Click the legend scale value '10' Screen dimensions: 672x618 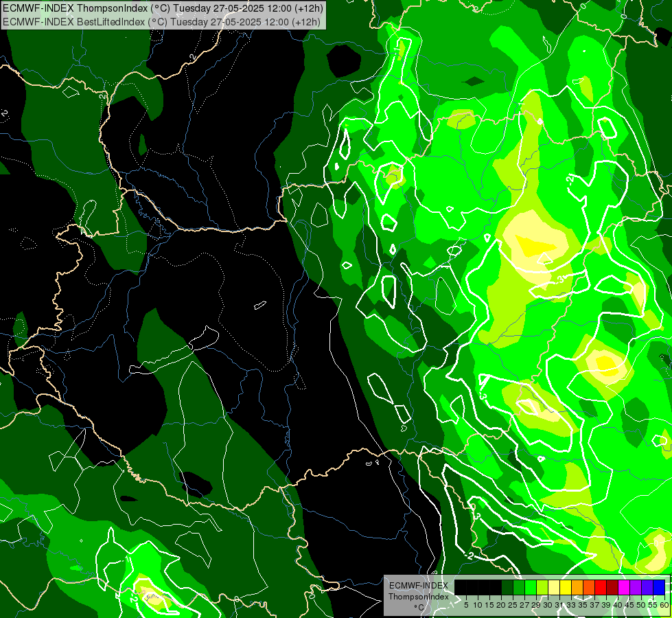tap(478, 605)
